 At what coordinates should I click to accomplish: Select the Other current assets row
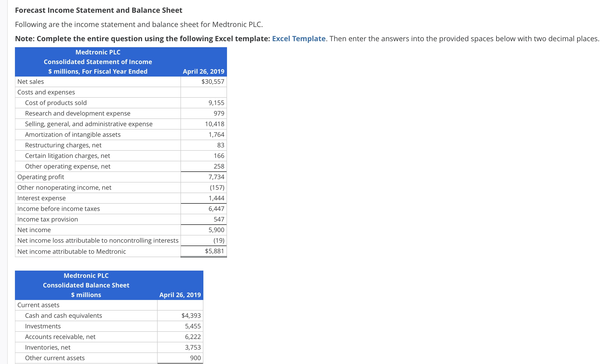point(55,358)
